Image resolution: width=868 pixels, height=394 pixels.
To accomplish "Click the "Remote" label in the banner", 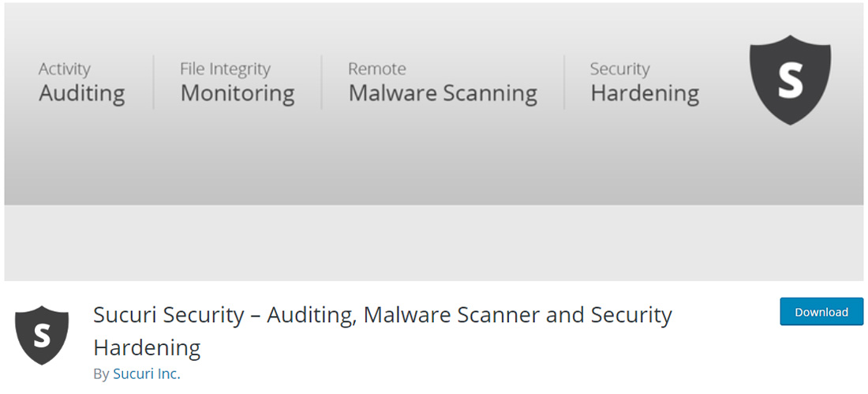I will coord(377,69).
